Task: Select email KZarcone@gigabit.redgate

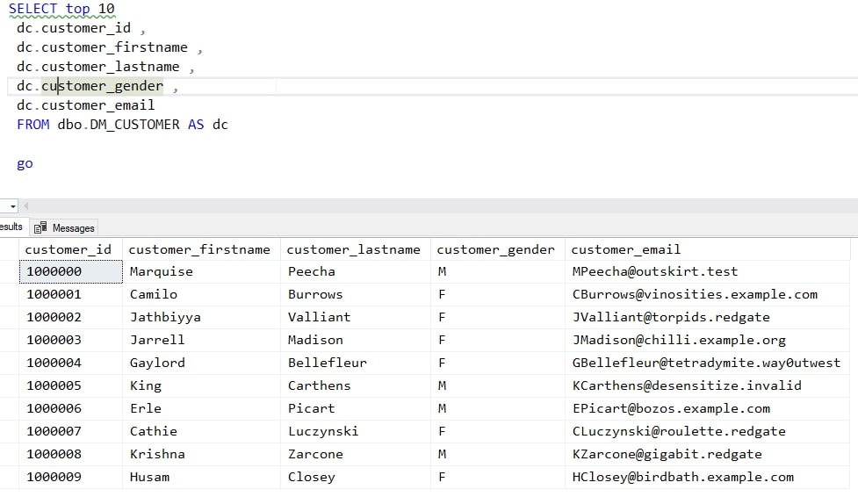Action: [x=708, y=454]
